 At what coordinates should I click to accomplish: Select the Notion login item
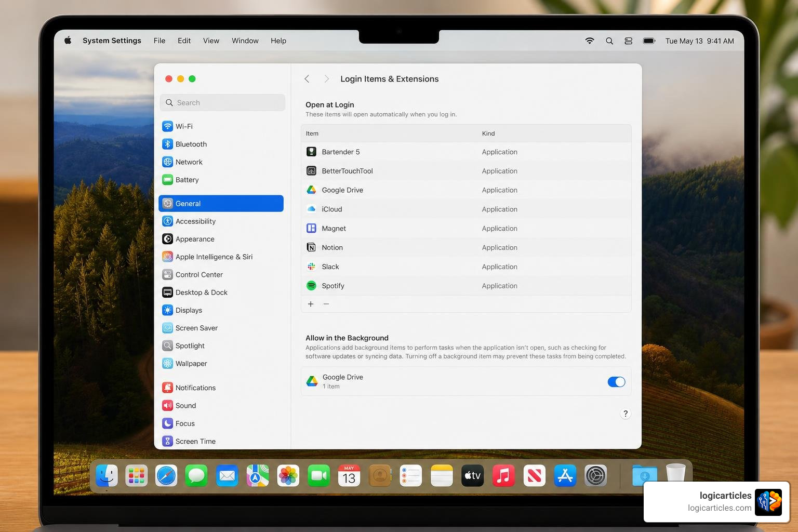tap(466, 248)
